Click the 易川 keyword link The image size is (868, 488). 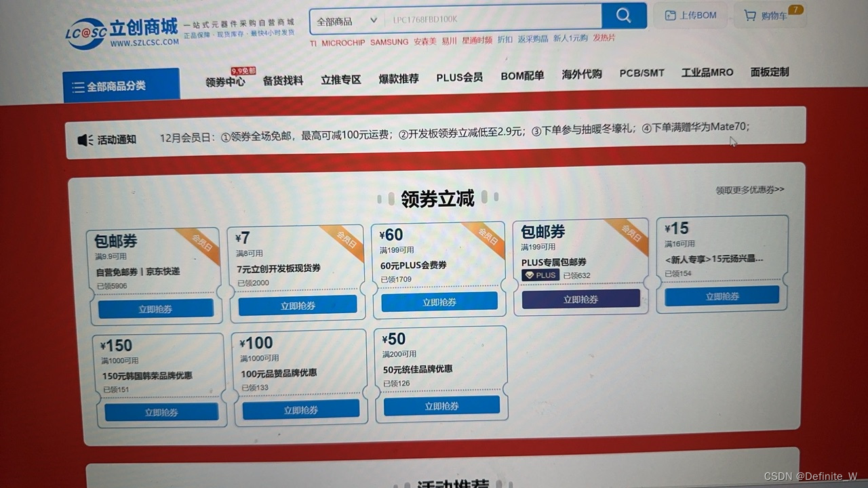449,41
